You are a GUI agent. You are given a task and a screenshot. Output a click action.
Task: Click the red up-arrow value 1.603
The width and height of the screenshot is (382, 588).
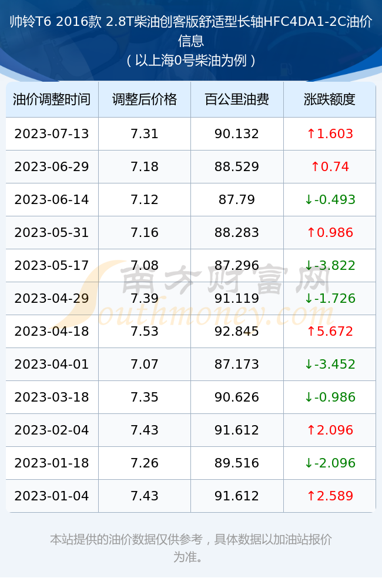tap(330, 134)
